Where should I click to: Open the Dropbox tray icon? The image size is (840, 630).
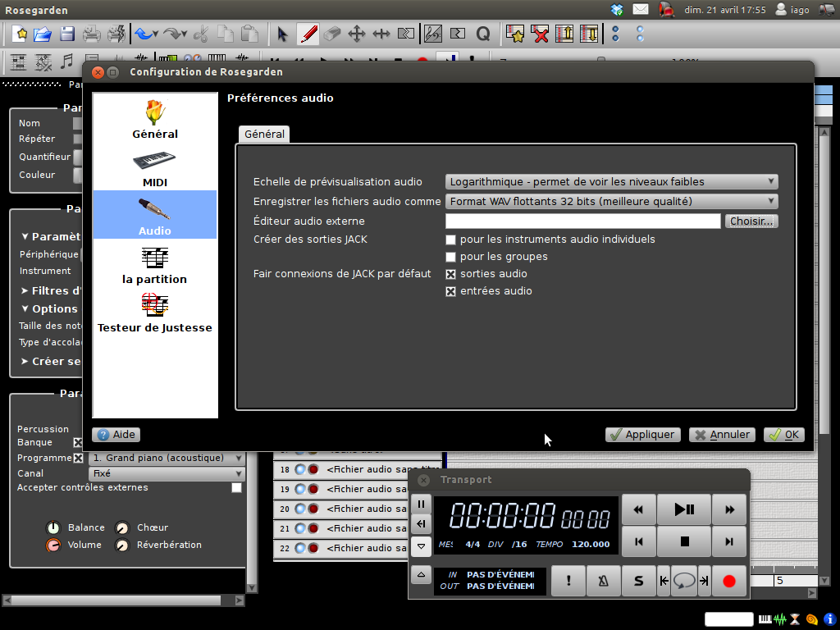[617, 10]
